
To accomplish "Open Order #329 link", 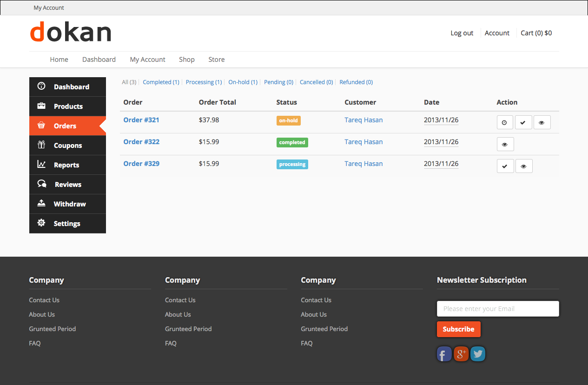I will click(141, 164).
